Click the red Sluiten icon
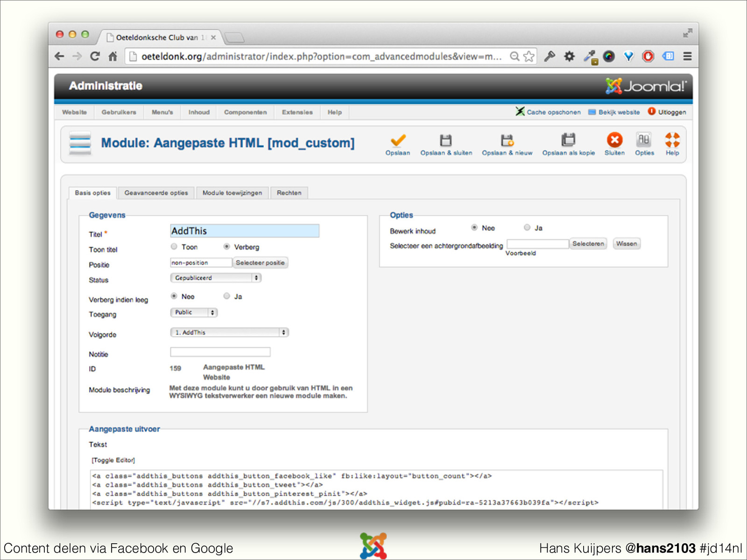The image size is (747, 560). pyautogui.click(x=614, y=140)
